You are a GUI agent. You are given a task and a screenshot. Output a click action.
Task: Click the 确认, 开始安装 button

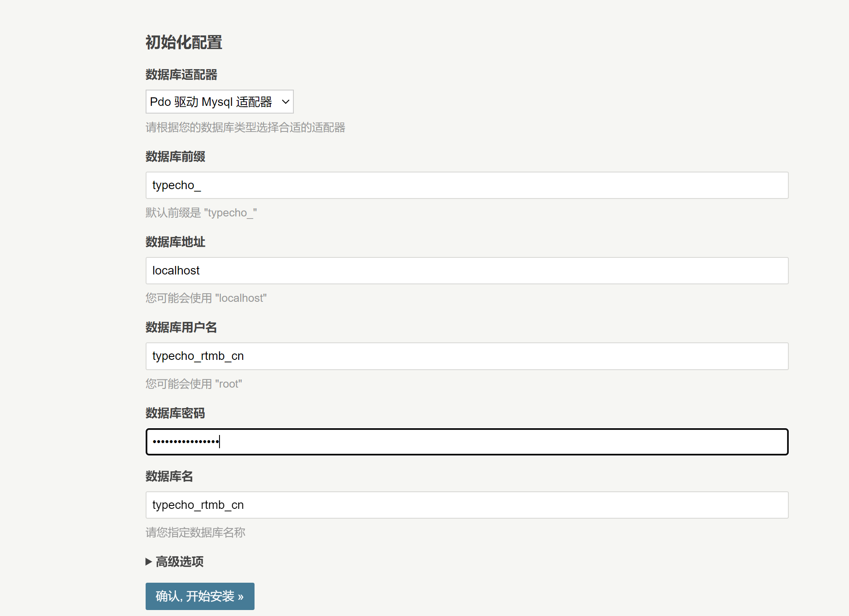pyautogui.click(x=199, y=596)
